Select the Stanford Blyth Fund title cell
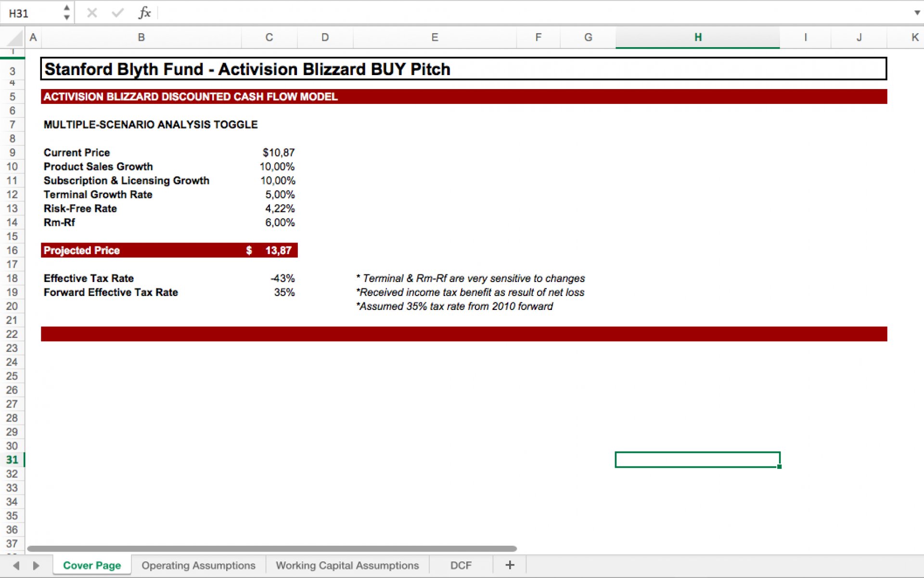 (463, 69)
